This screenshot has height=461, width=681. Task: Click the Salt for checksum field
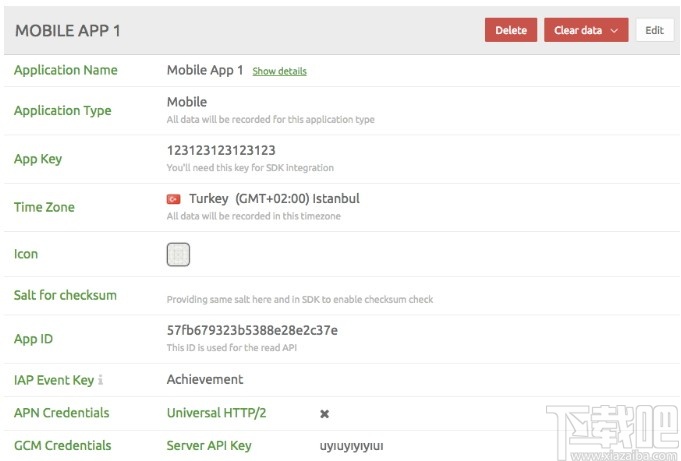coord(300,297)
